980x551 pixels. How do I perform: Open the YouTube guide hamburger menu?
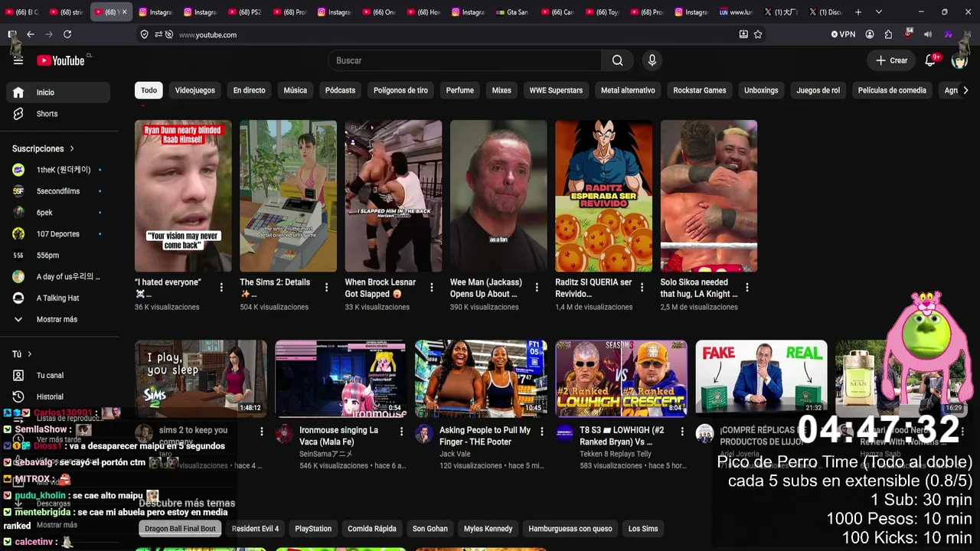point(18,60)
